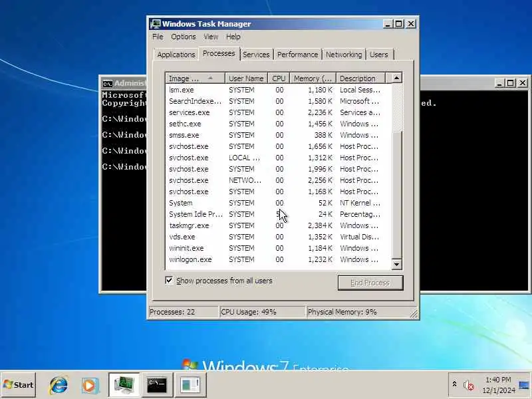The image size is (532, 399).
Task: Open the View menu
Action: (x=211, y=37)
